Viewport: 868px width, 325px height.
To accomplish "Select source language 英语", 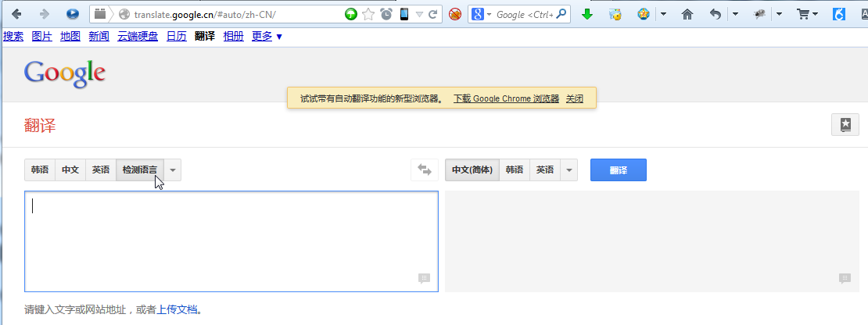I will click(101, 170).
